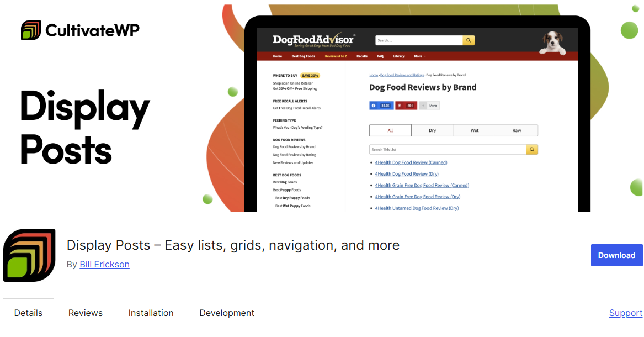Click Shop at an Online Retailer text
644x337 pixels.
coord(293,83)
